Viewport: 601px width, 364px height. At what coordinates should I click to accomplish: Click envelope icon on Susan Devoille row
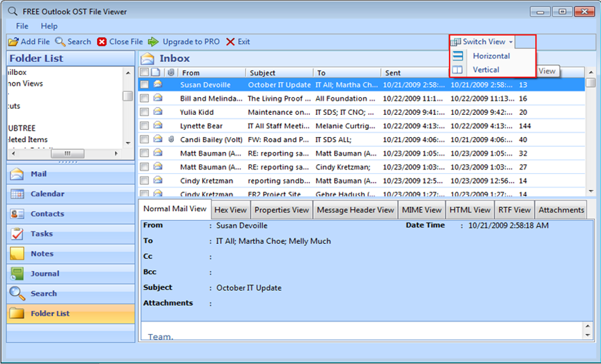pos(157,85)
